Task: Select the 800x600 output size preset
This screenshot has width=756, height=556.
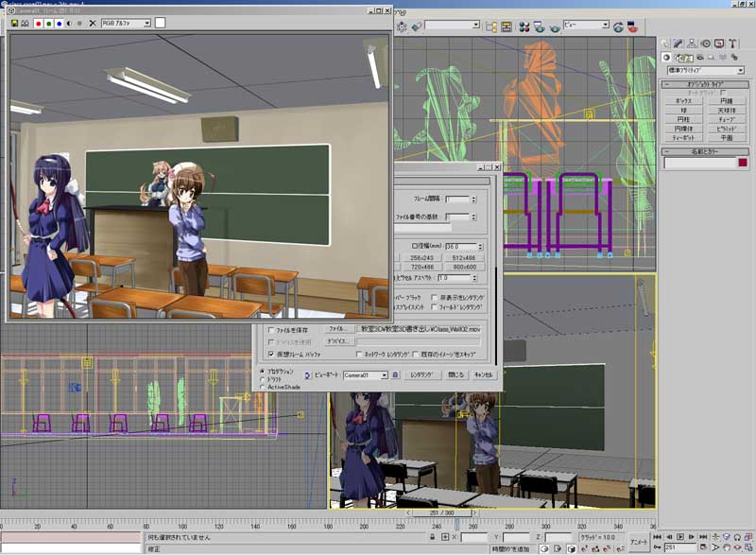Action: click(464, 267)
